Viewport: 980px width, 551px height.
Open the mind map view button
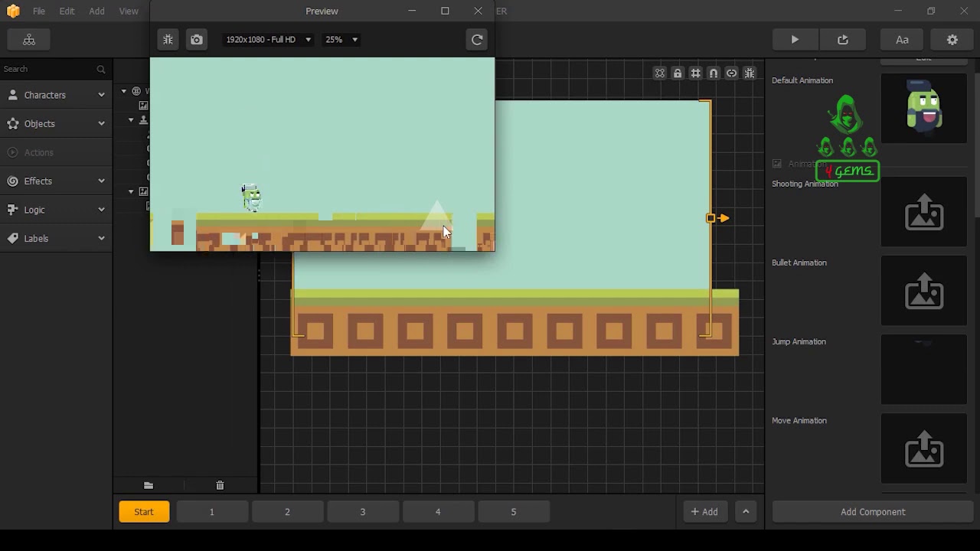click(29, 40)
